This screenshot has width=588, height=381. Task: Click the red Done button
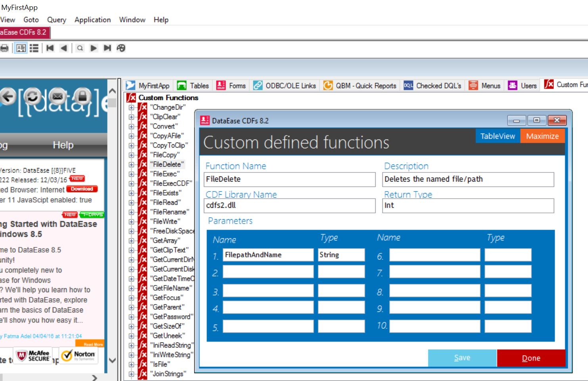531,358
